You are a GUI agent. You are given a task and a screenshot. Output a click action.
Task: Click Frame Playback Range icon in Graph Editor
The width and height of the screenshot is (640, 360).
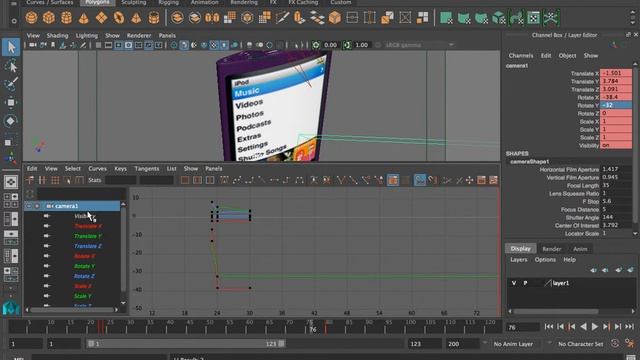198,180
